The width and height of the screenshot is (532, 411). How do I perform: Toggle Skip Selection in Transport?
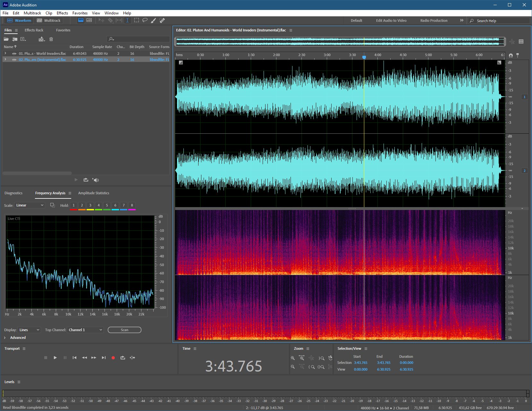click(132, 358)
